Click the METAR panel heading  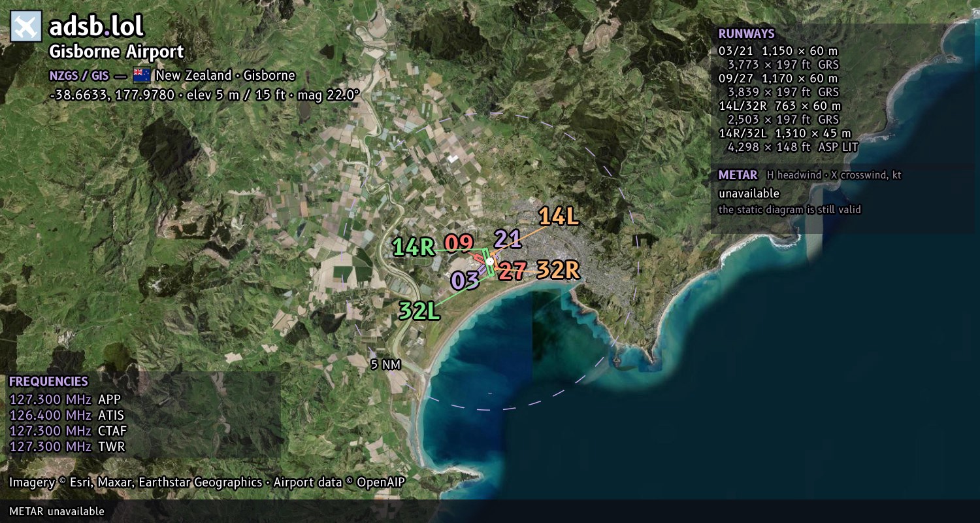738,175
